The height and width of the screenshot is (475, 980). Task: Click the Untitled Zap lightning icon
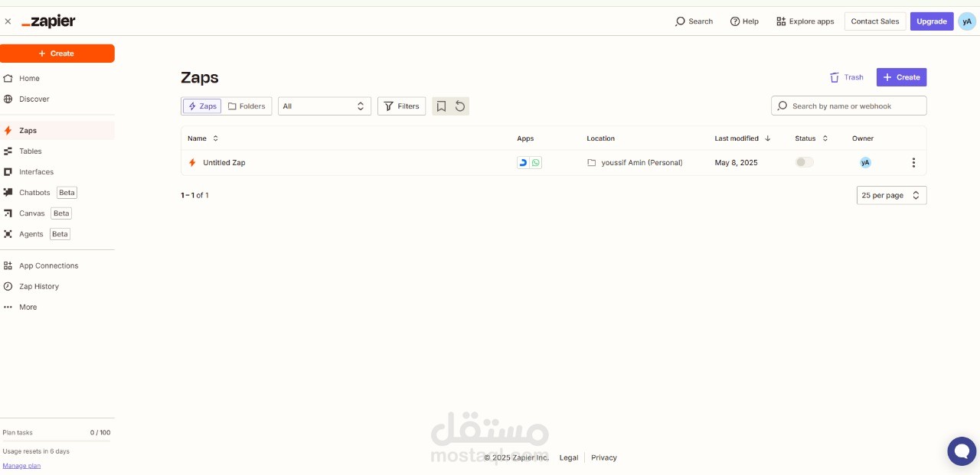(x=192, y=163)
